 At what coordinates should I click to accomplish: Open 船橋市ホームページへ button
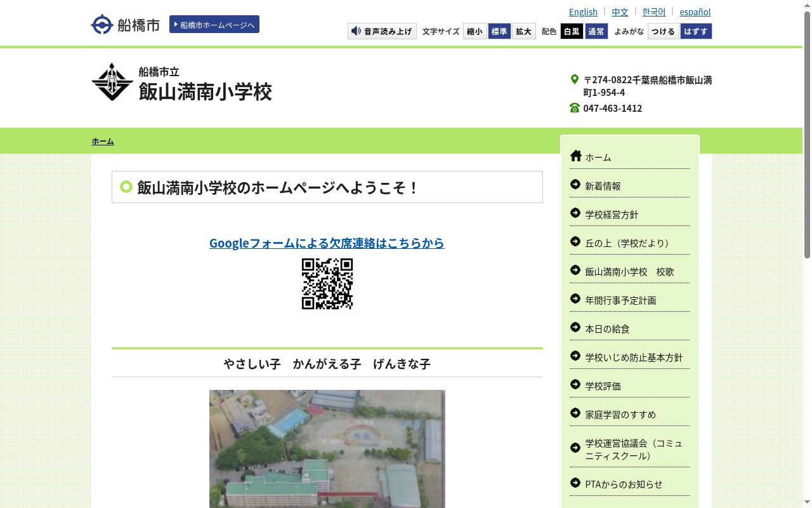click(x=214, y=24)
